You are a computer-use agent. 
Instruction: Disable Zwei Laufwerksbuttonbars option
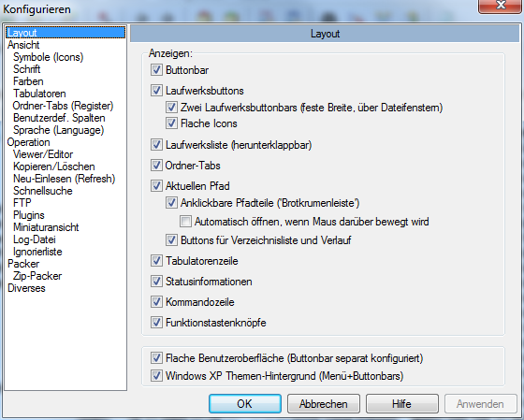pos(171,108)
